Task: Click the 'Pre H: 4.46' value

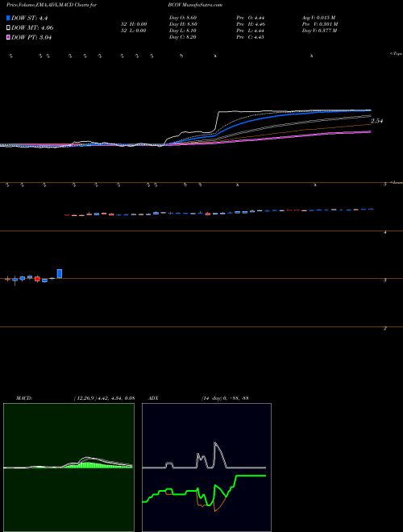Action: (x=251, y=24)
